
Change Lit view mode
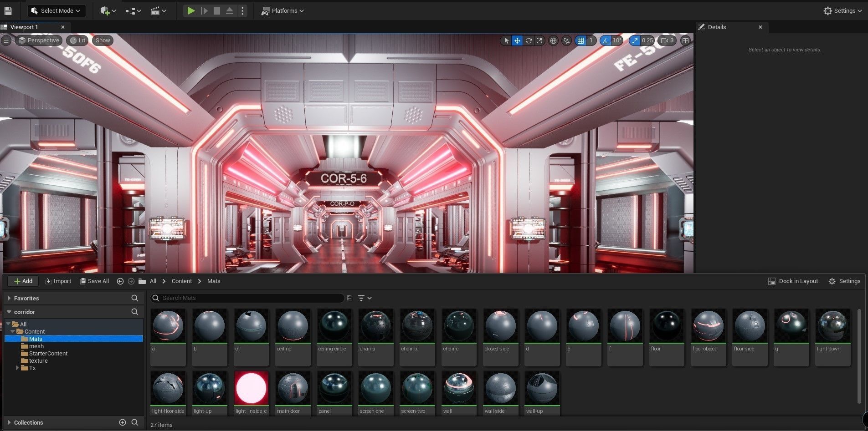(77, 40)
